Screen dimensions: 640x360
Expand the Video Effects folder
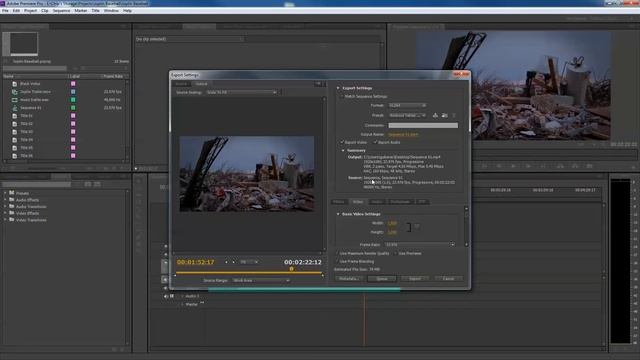pos(5,213)
